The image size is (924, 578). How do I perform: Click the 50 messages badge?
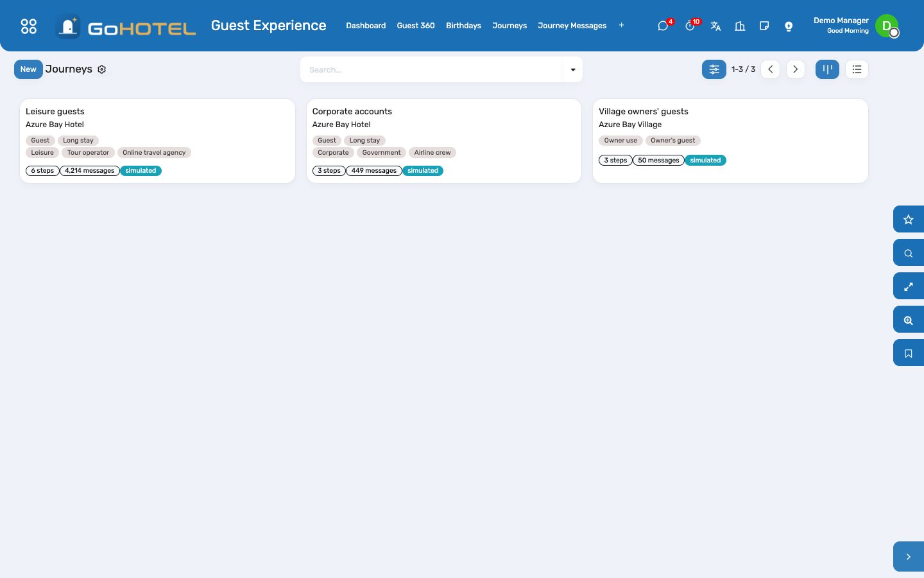click(x=658, y=161)
